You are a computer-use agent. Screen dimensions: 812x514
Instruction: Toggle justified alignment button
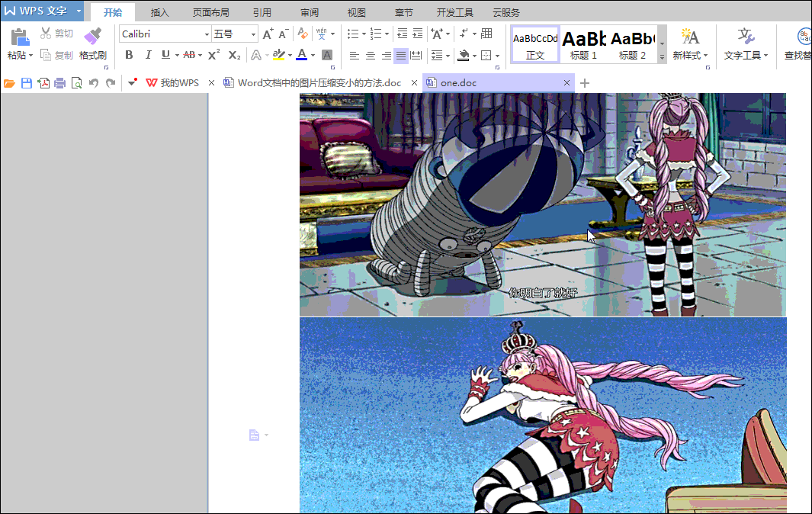click(401, 55)
